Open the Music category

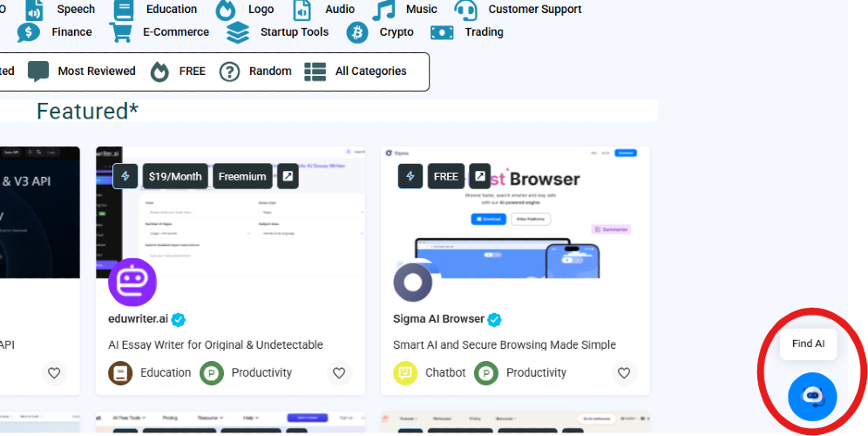pyautogui.click(x=405, y=10)
